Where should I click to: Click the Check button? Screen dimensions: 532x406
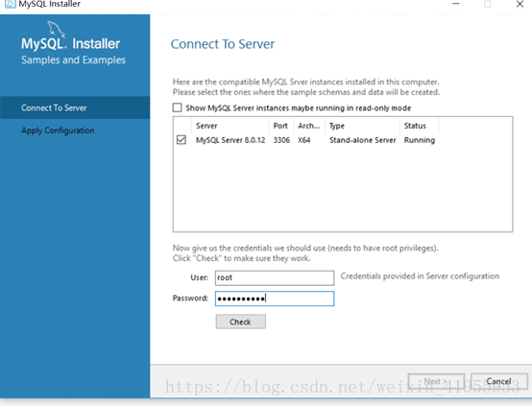pos(241,322)
